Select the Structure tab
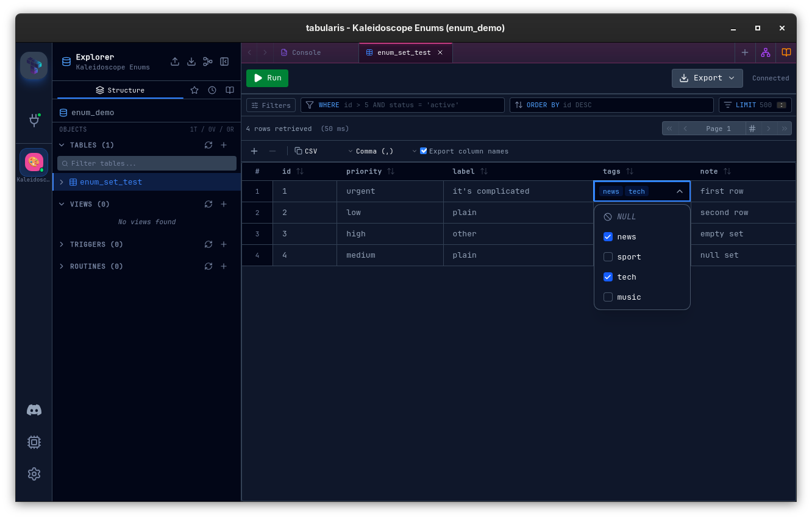The width and height of the screenshot is (812, 519). [x=120, y=90]
